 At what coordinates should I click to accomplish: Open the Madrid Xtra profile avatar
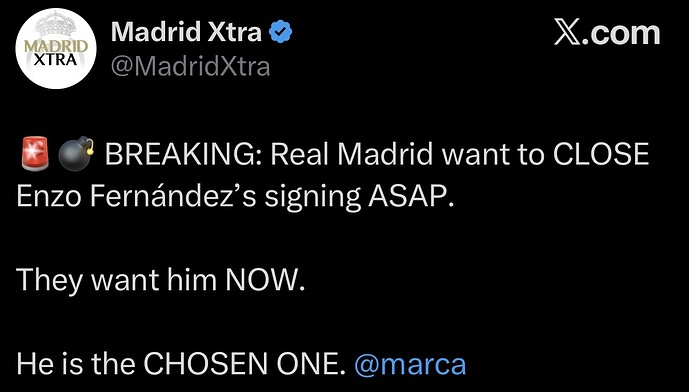pos(56,48)
